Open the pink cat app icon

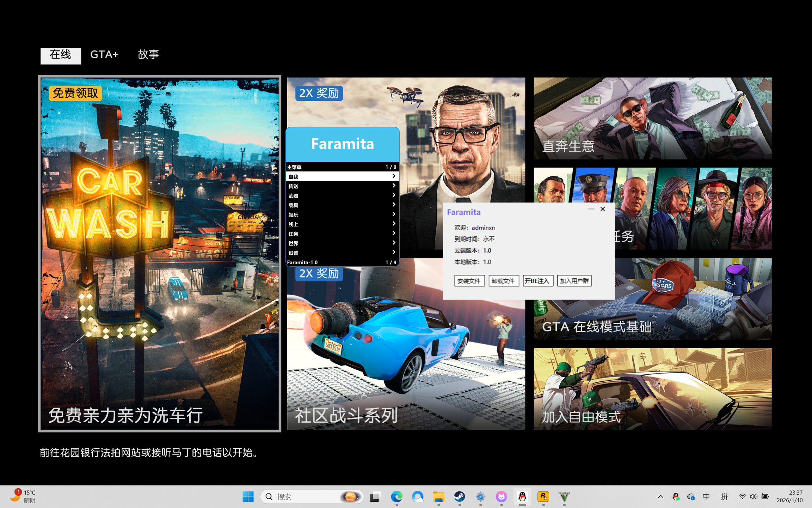[x=501, y=496]
